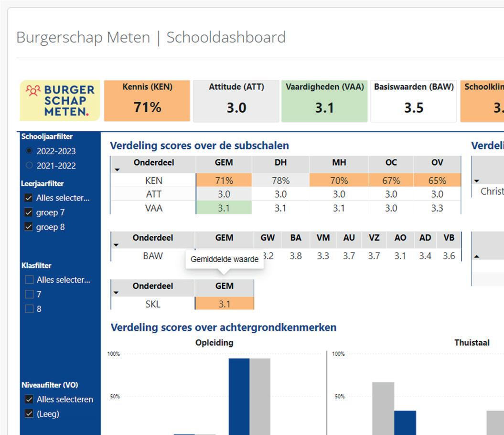Select the BAW VB 3.6 cell
The height and width of the screenshot is (435, 504).
click(449, 256)
